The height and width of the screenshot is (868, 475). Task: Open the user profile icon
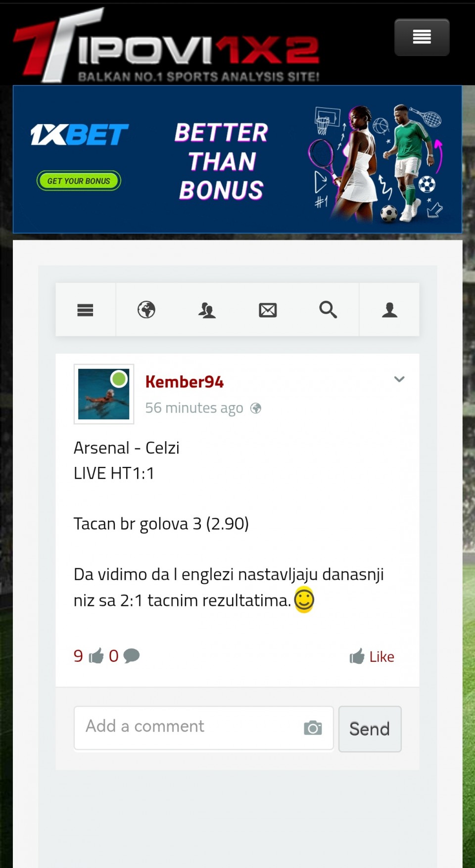(x=389, y=310)
